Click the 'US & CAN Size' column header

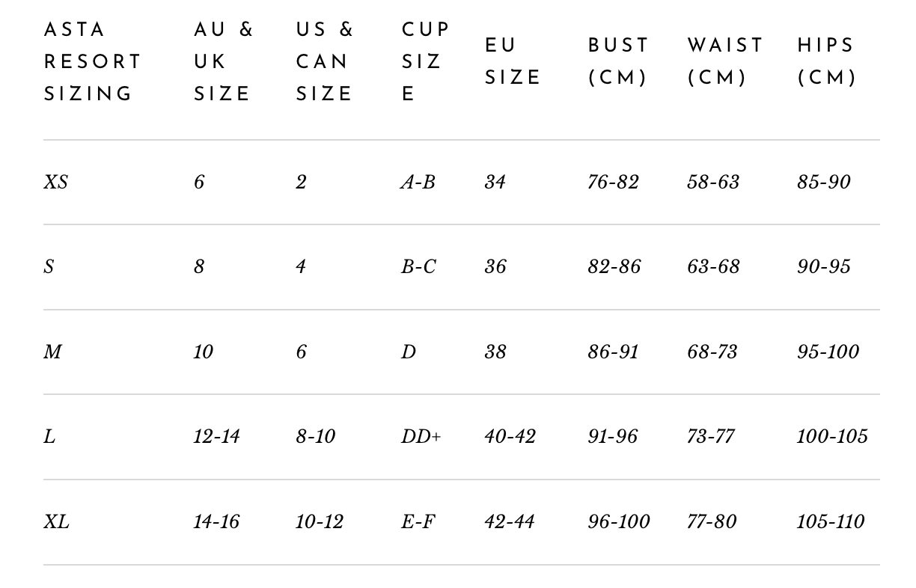[x=324, y=62]
